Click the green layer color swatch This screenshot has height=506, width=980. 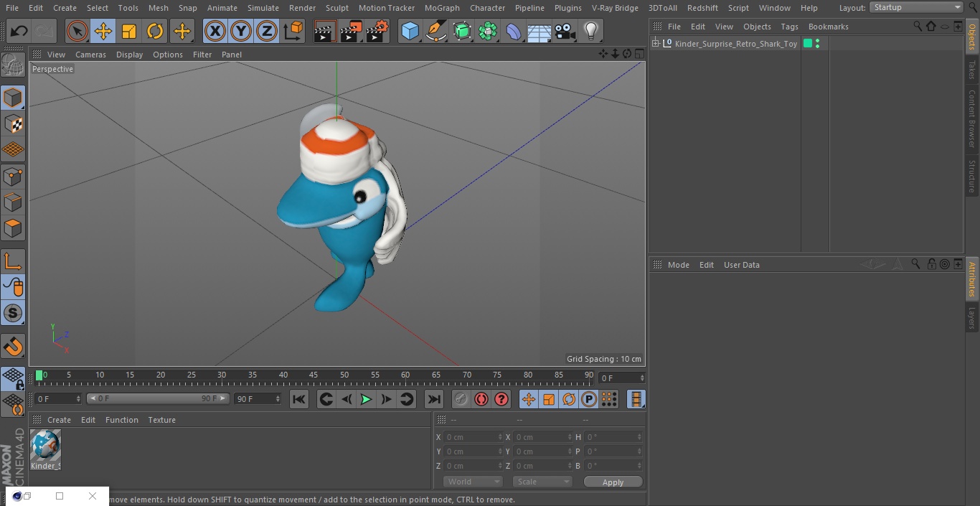[808, 44]
